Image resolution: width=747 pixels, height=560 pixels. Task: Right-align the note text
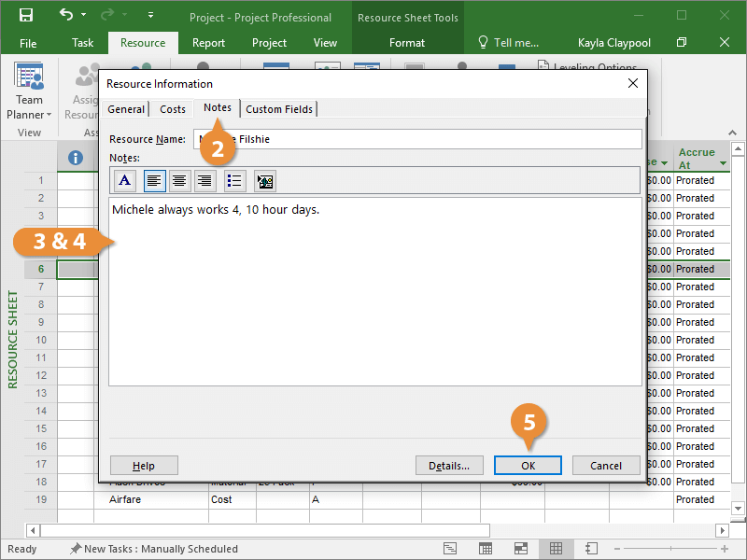pos(204,181)
